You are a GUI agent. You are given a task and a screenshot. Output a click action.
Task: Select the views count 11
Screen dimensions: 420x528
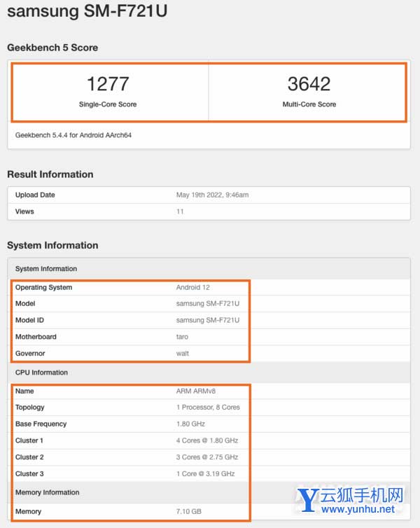point(180,211)
